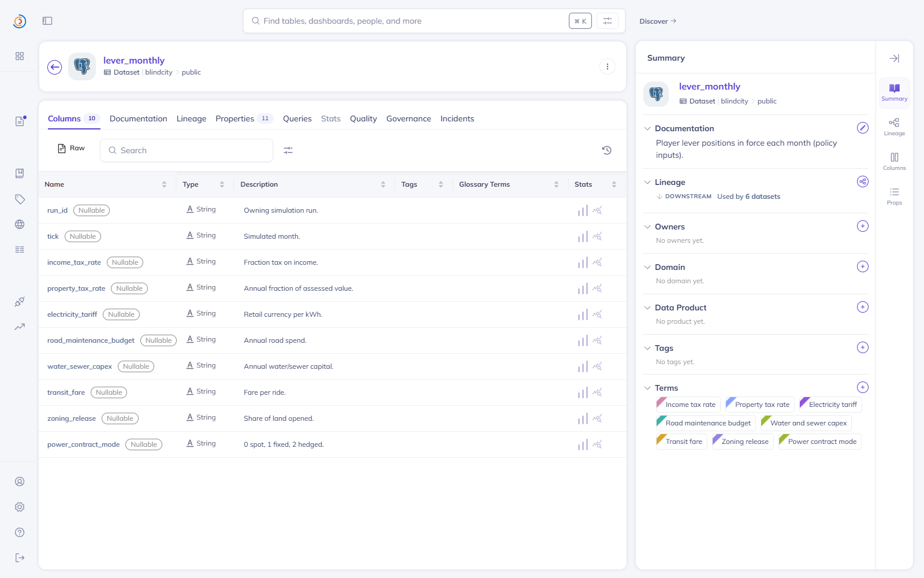The width and height of the screenshot is (924, 578).
Task: Open the tags icon in left sidebar
Action: click(20, 199)
